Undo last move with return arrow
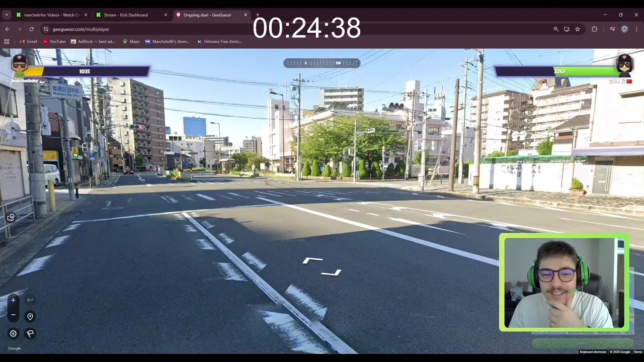The width and height of the screenshot is (644, 362). click(30, 300)
